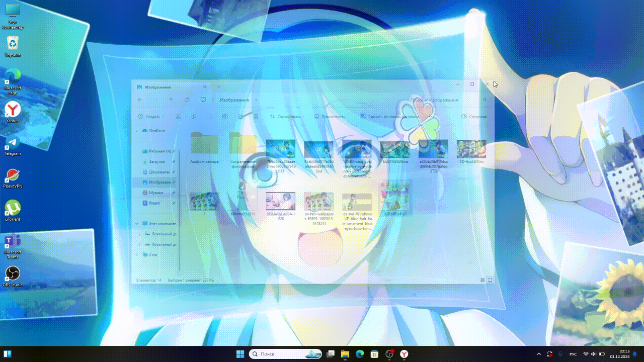The image size is (644, 362).
Task: Click the microphone icon in the system tray
Action: pyautogui.click(x=560, y=354)
